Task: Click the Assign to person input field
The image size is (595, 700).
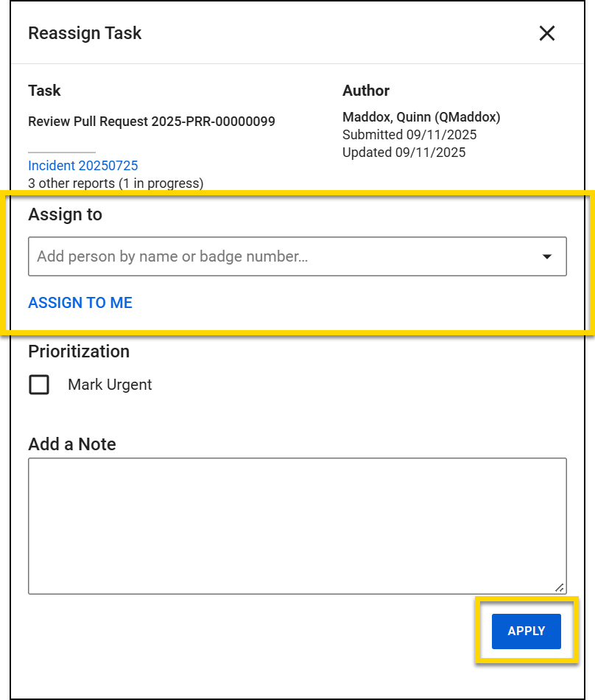Action: 280,256
